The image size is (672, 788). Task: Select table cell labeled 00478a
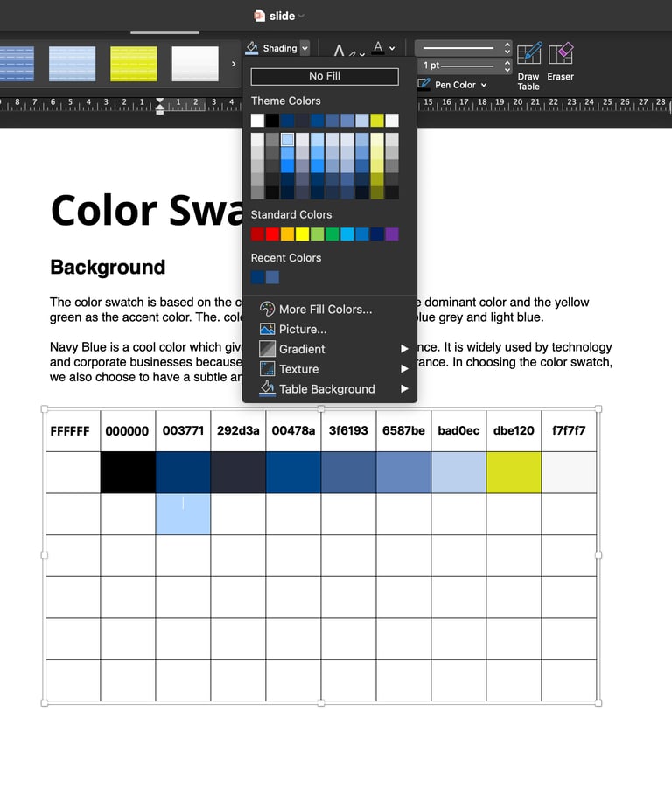(293, 431)
